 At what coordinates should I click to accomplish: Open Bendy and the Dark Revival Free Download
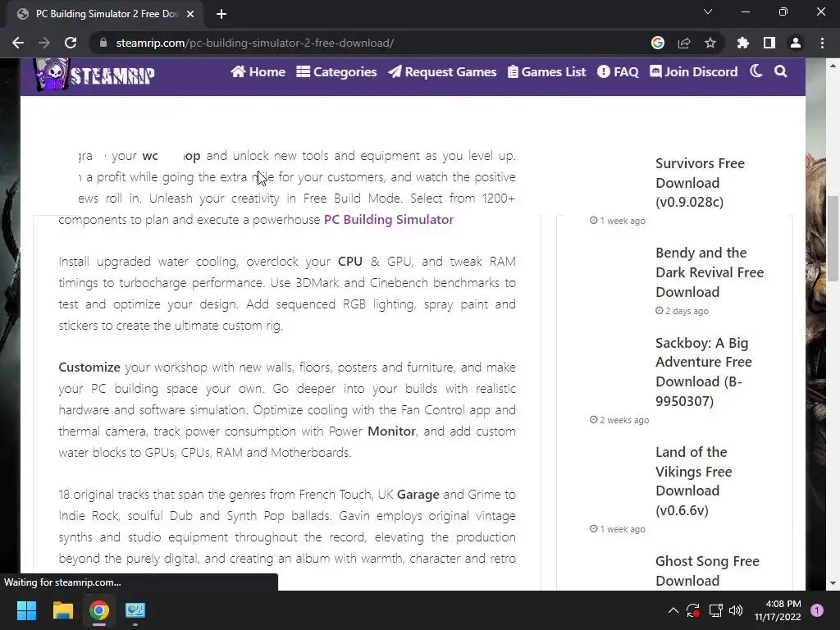pos(710,272)
